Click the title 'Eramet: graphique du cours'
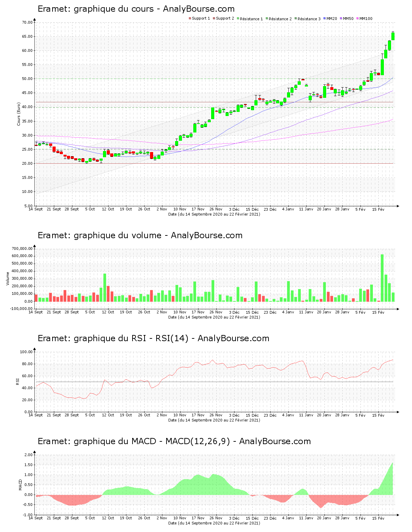The image size is (412, 532). pyautogui.click(x=95, y=9)
